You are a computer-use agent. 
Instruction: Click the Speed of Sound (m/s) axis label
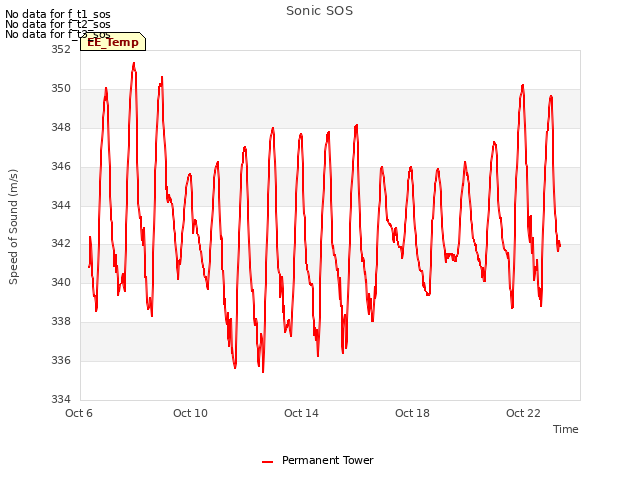point(13,227)
